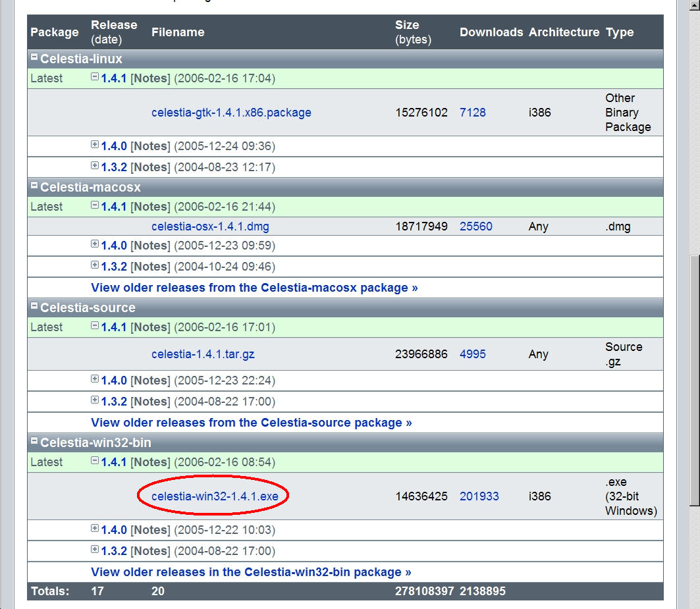Download celestia-gtk-1.4.1.x86.package file

(231, 113)
